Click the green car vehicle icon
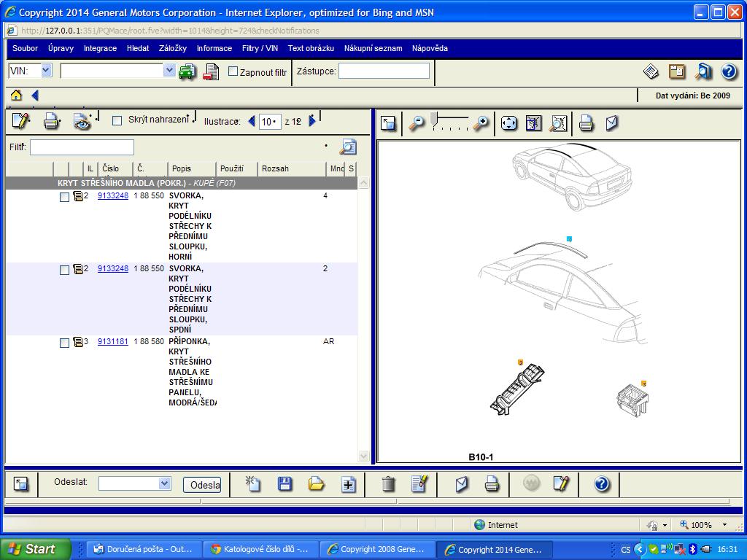 pos(187,71)
